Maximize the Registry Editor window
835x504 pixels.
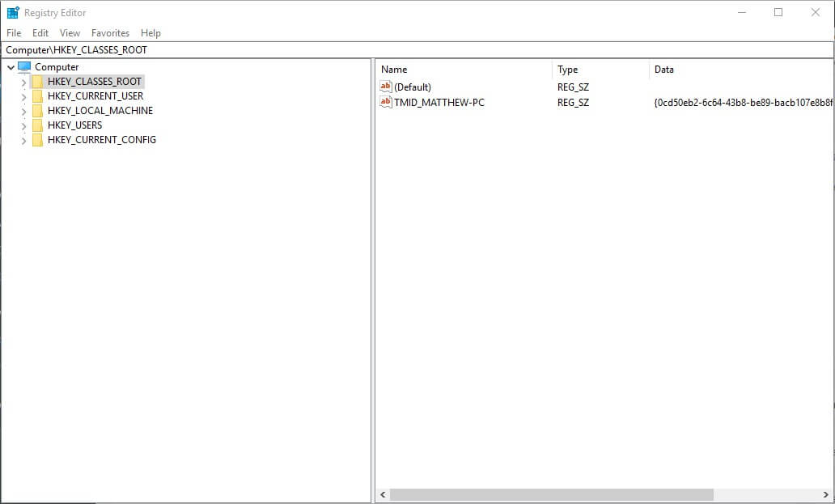coord(778,12)
